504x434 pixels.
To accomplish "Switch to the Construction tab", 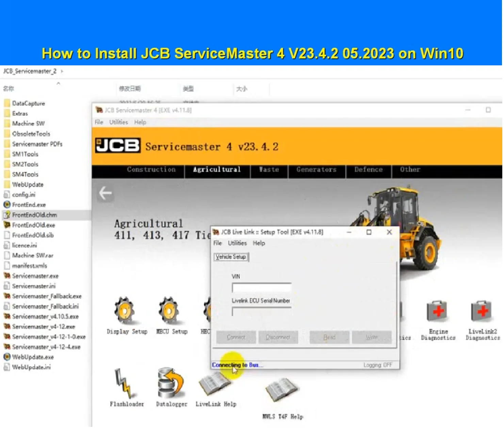I will tap(151, 170).
